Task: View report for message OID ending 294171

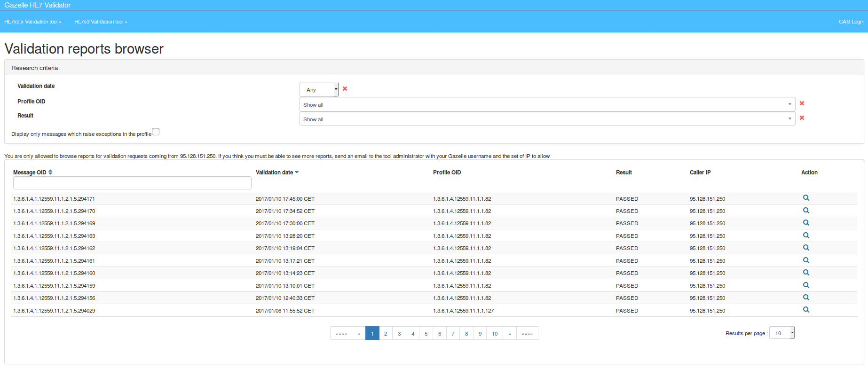Action: point(806,198)
